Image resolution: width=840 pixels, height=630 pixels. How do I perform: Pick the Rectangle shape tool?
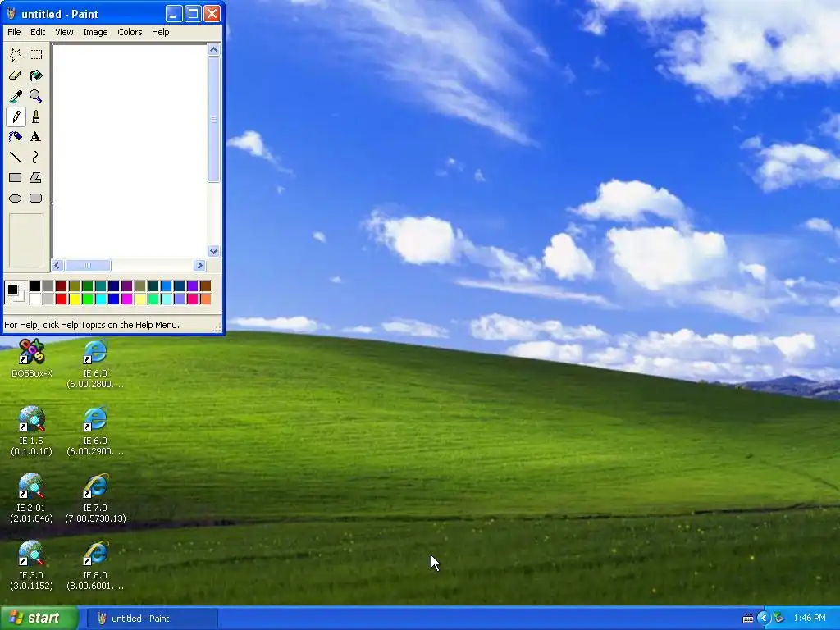16,177
